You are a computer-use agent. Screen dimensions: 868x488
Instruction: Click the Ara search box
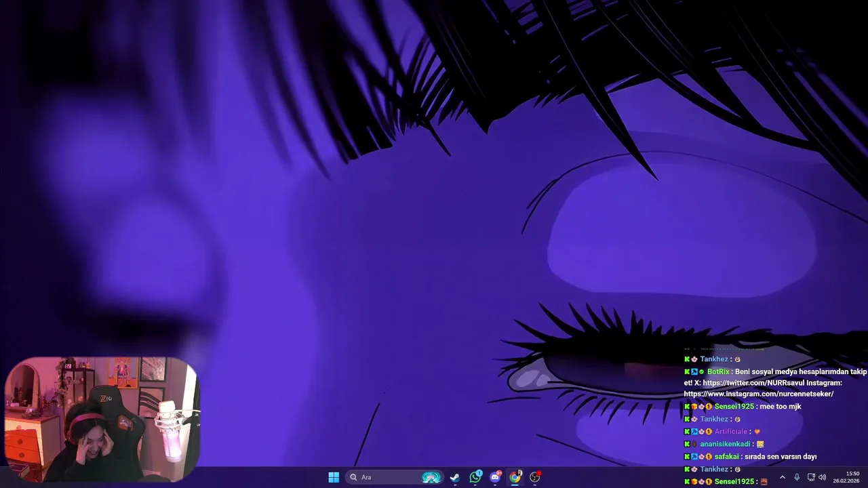click(395, 477)
